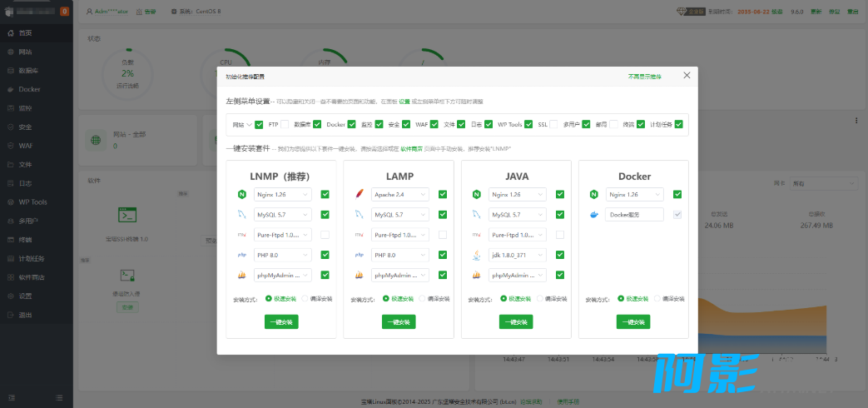Click the sidebar collapse icon at bottom left
Viewport: 868px width, 408px height.
click(x=12, y=397)
